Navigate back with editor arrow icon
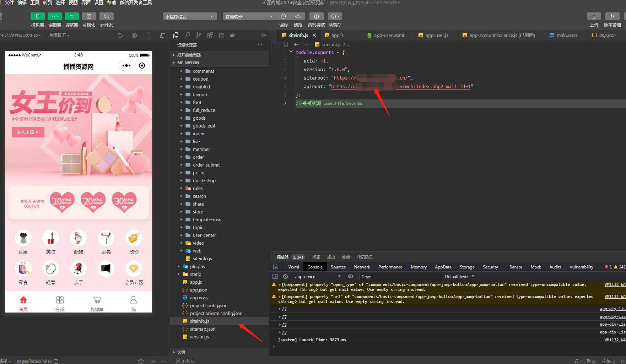Image resolution: width=626 pixels, height=364 pixels. [296, 44]
